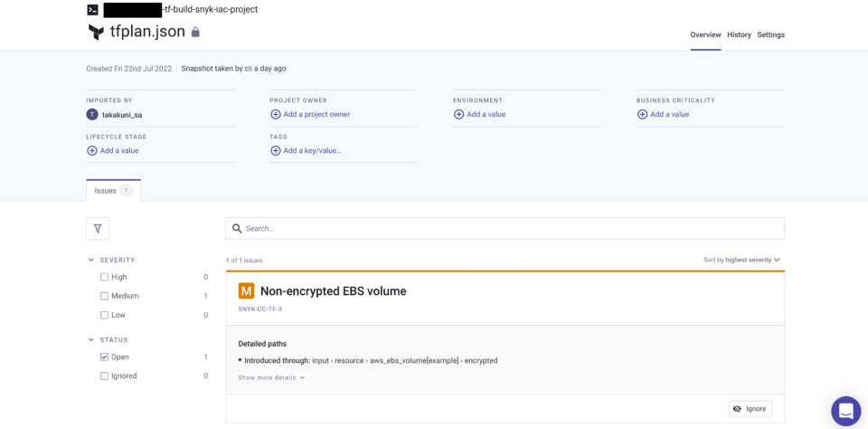Click the Ignore button on the issue

tap(750, 408)
